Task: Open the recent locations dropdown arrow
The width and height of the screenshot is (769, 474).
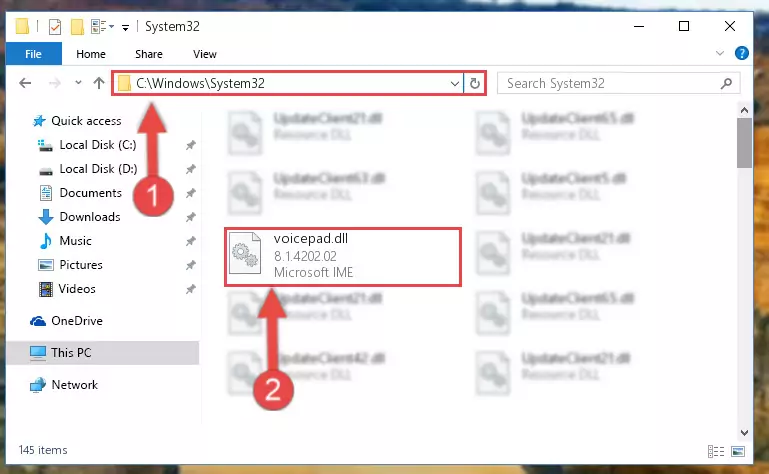Action: pos(78,83)
